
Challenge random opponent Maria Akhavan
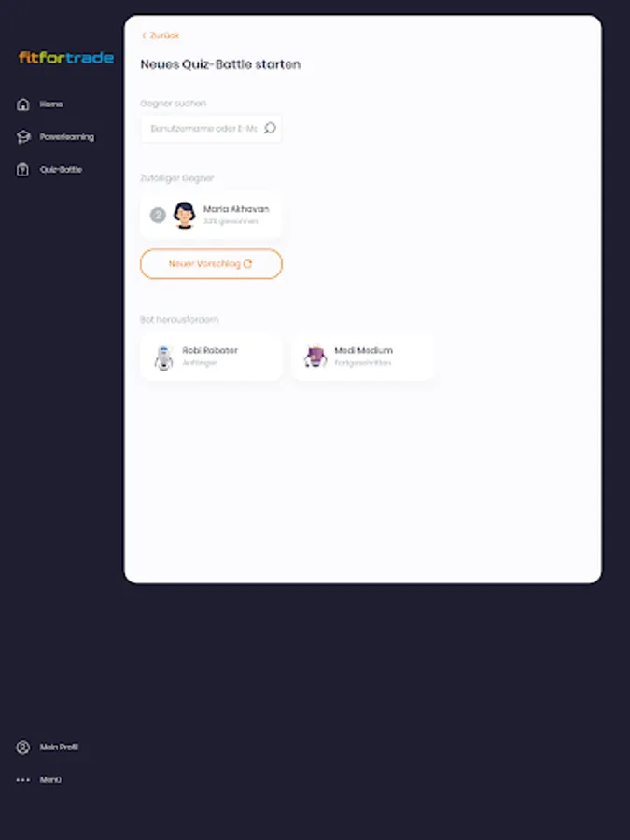pos(211,216)
